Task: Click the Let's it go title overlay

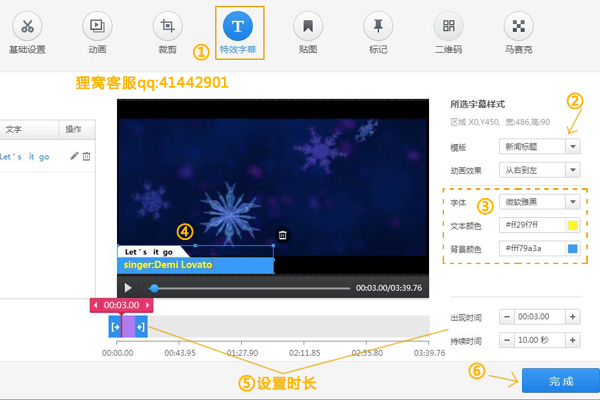Action: 149,251
